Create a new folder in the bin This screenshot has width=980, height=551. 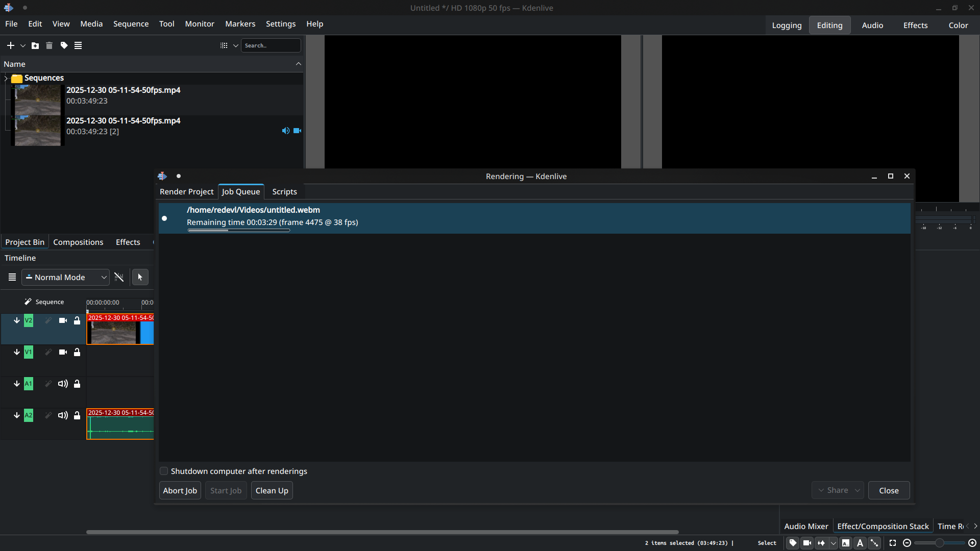click(35, 45)
